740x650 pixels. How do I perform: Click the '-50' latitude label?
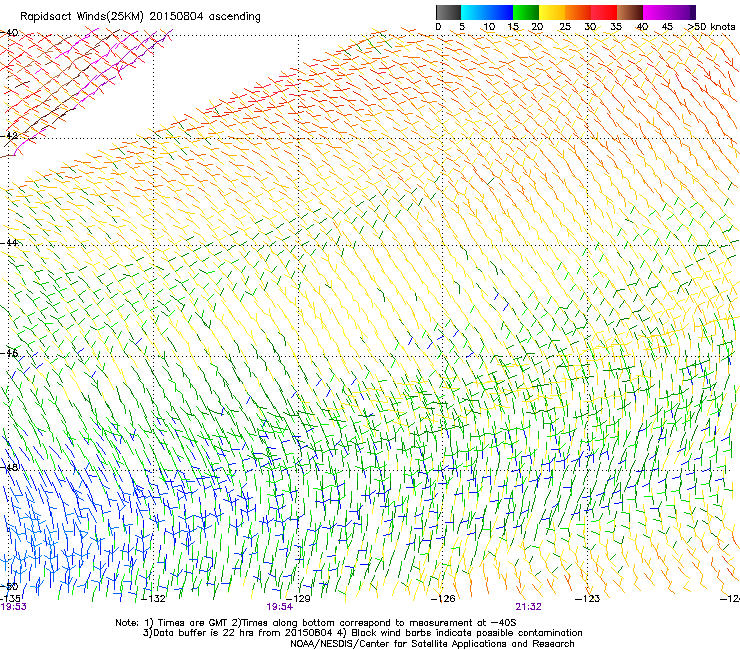tap(9, 586)
